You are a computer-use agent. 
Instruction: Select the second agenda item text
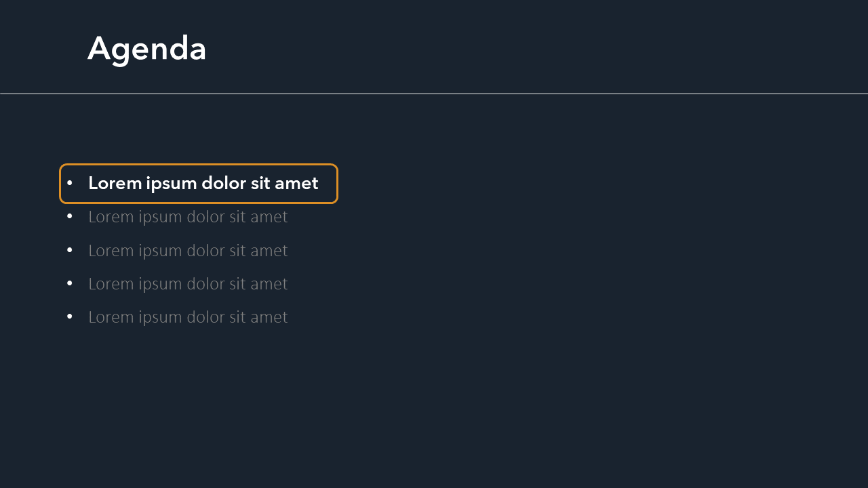pos(188,217)
